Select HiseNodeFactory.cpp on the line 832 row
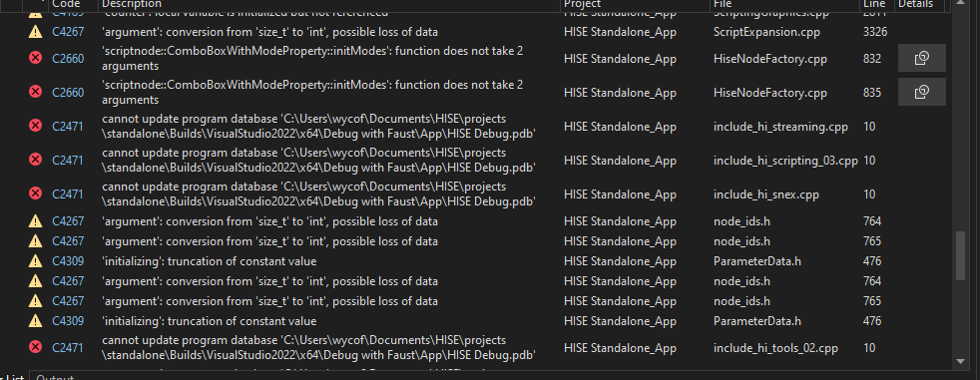This screenshot has width=980, height=380. point(770,59)
